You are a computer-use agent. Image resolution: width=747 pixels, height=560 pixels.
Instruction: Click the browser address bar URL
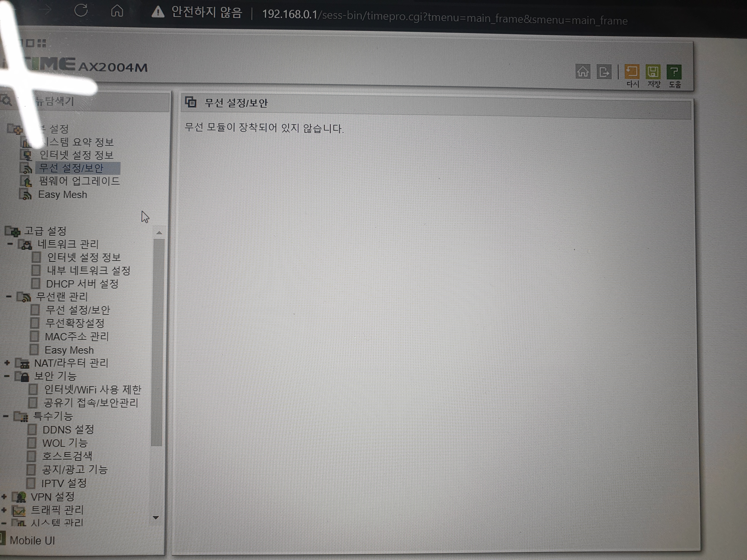click(x=444, y=17)
